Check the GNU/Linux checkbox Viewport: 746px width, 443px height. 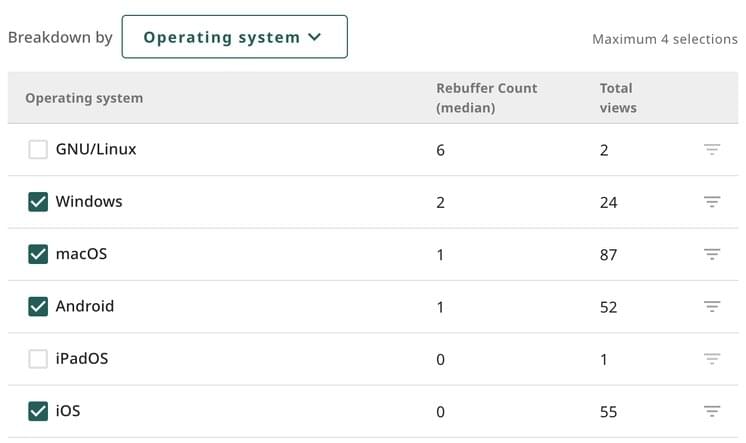(38, 150)
